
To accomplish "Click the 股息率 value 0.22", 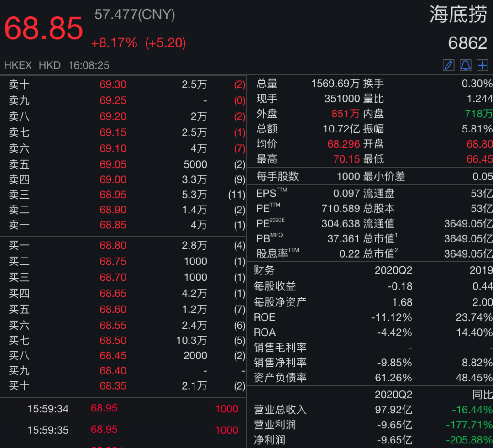I will click(349, 254).
